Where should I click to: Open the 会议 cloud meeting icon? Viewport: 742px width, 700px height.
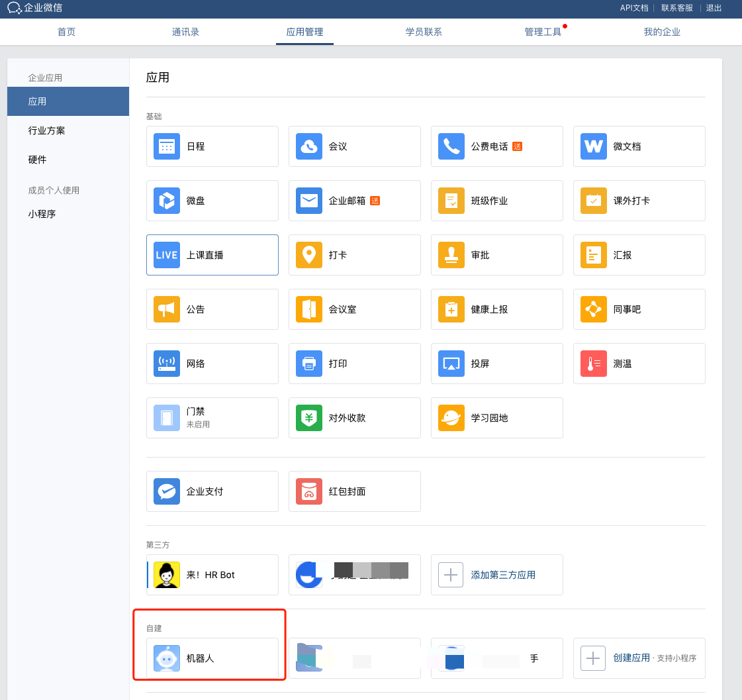[309, 146]
